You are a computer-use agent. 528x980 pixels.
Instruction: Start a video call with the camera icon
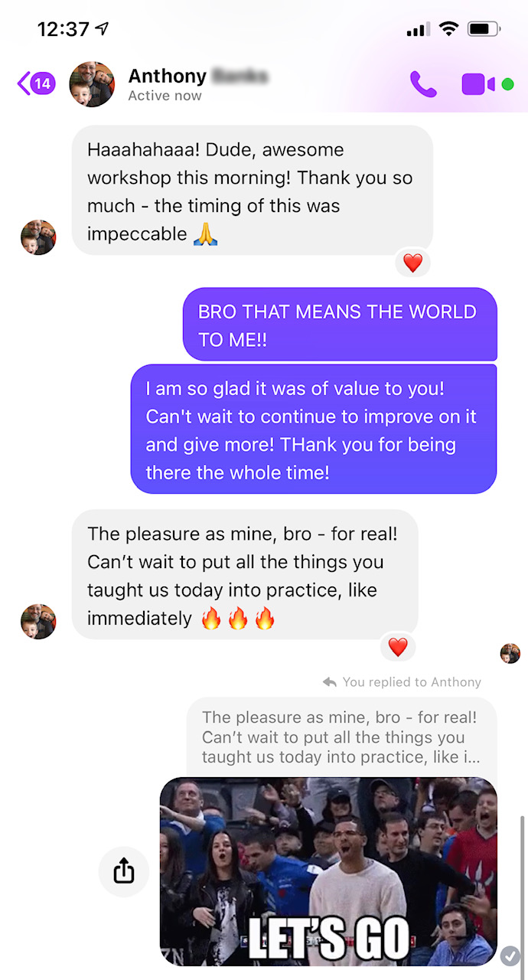click(478, 84)
